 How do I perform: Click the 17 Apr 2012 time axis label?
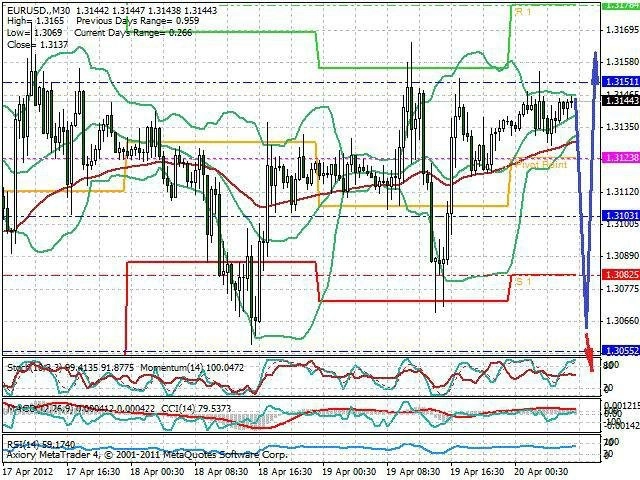coord(28,472)
